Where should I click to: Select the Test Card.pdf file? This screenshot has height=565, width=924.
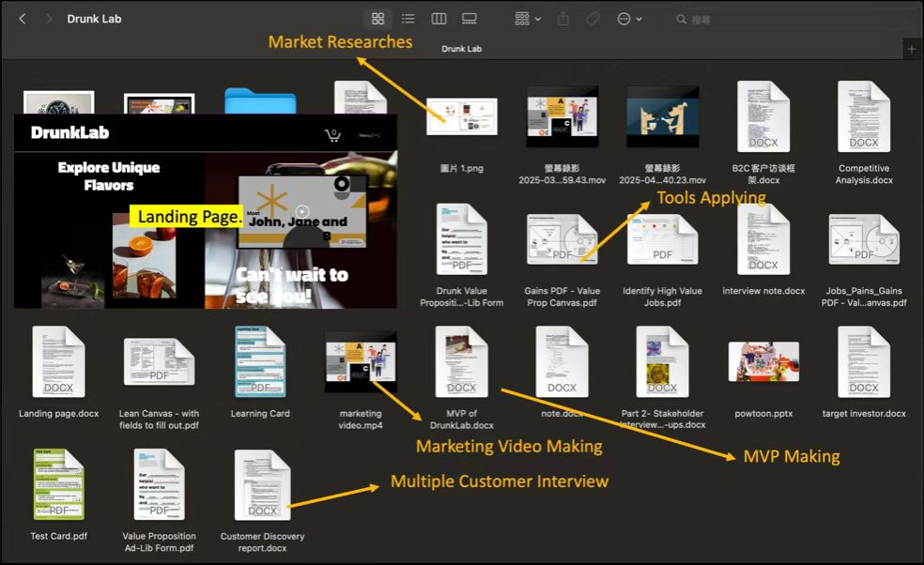click(x=58, y=484)
